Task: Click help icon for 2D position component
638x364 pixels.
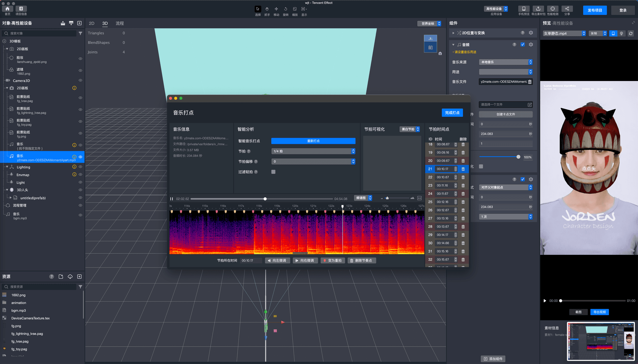Action: point(522,33)
